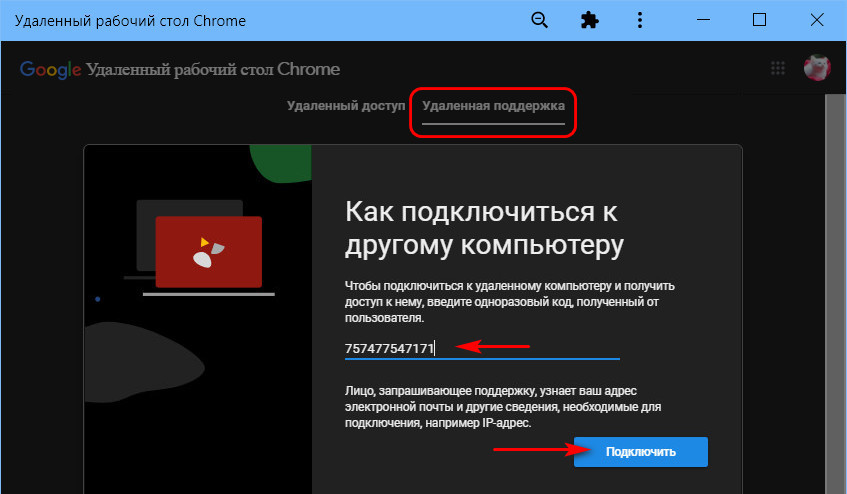Image resolution: width=847 pixels, height=494 pixels.
Task: Open the Google apps grid
Action: click(x=778, y=69)
